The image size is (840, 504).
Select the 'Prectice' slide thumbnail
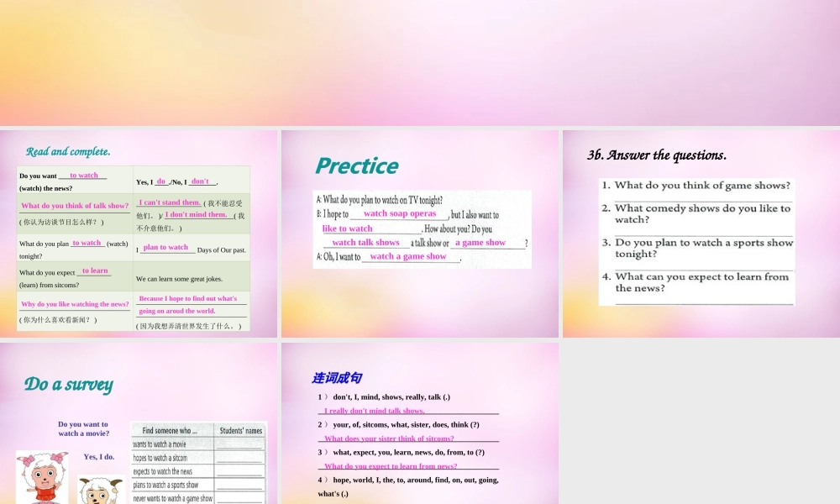pyautogui.click(x=420, y=234)
